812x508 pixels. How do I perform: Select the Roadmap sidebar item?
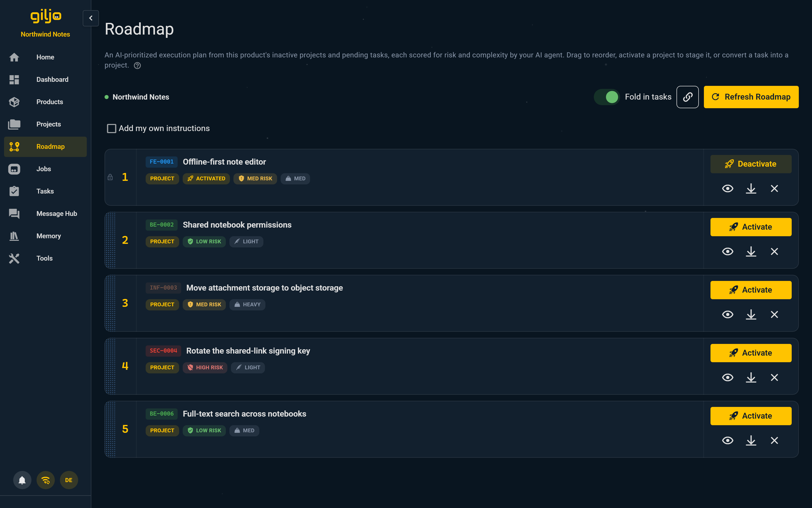click(45, 147)
